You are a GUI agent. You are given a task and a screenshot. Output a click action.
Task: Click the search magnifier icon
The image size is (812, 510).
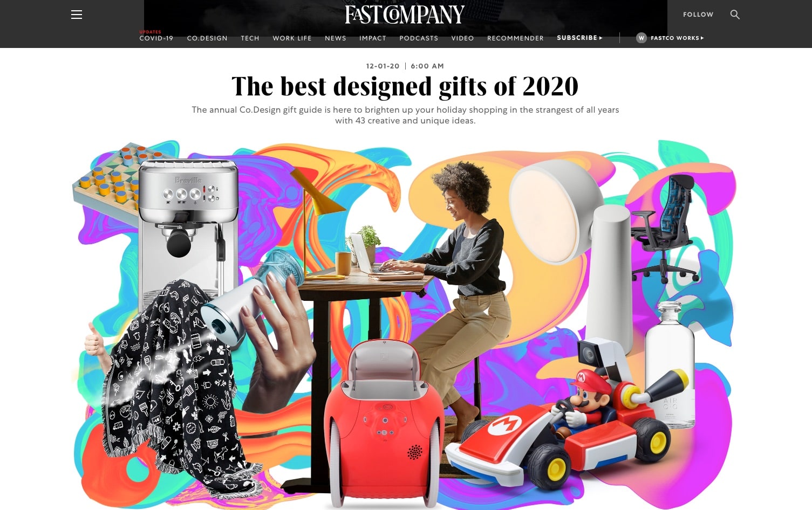[735, 15]
